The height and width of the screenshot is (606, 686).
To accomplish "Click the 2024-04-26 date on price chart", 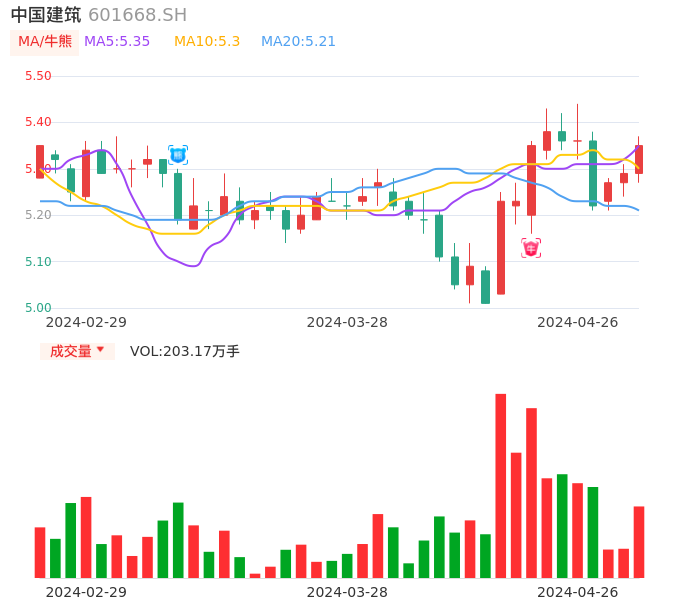I will (x=577, y=322).
